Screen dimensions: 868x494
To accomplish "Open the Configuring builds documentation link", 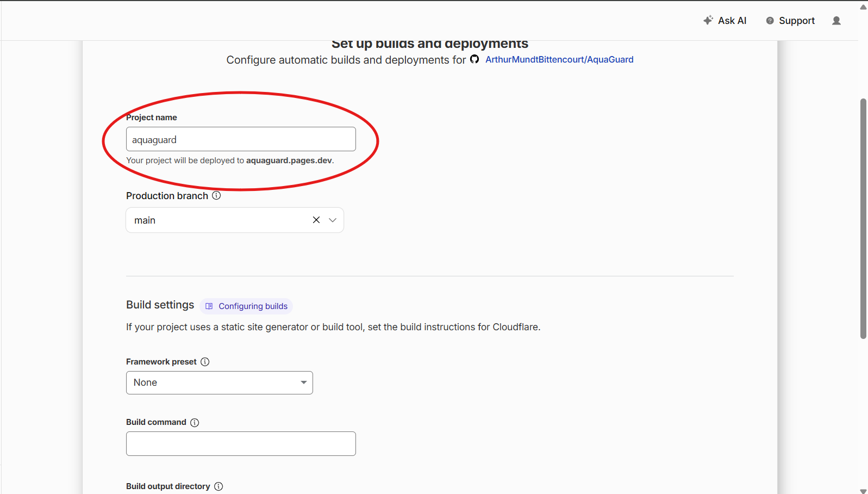I will 246,306.
